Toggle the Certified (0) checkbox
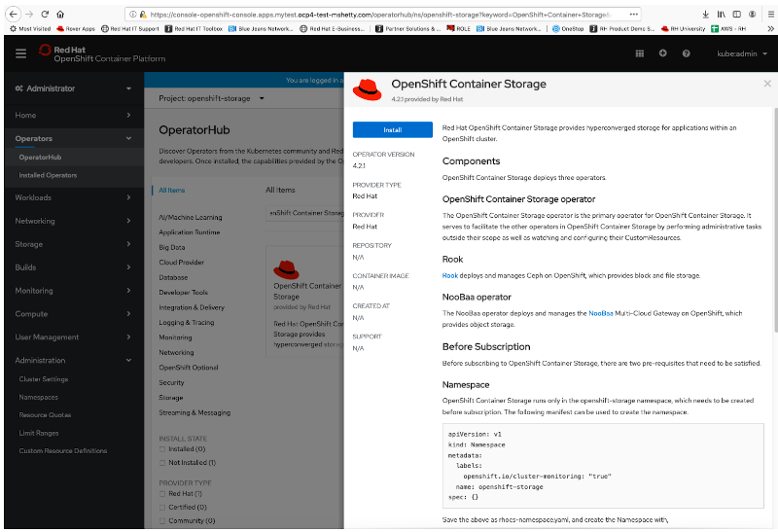778x532 pixels. [162, 507]
